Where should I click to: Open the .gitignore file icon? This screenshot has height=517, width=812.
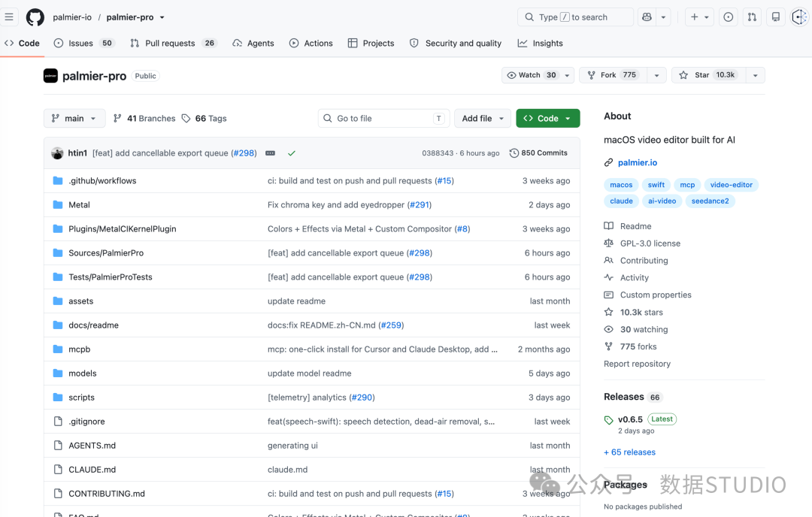coord(58,422)
